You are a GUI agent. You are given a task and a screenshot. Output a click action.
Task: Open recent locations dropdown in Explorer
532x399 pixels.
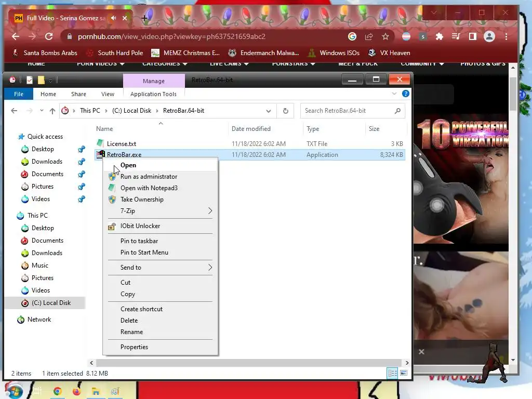[42, 111]
